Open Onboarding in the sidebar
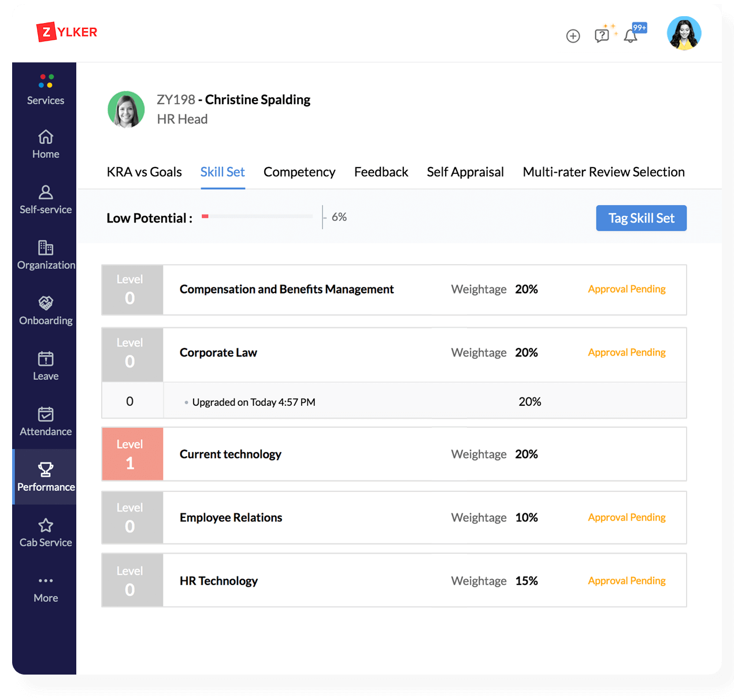 click(46, 310)
